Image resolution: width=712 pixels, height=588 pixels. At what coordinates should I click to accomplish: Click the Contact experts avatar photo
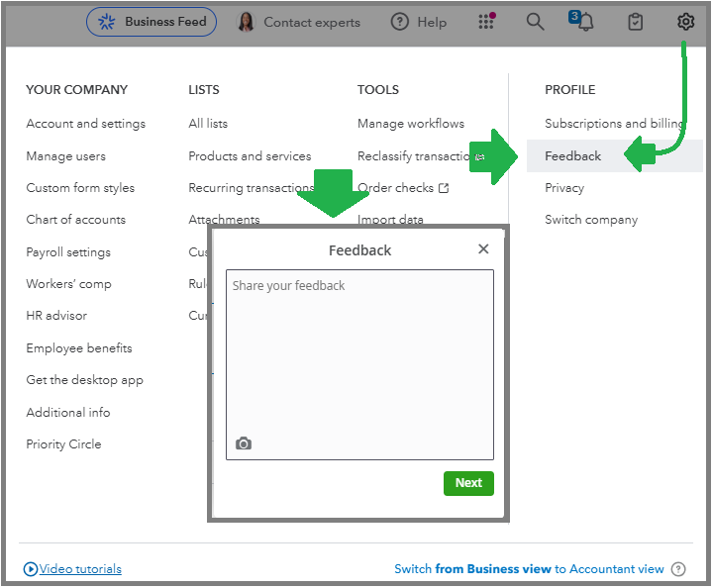coord(246,22)
